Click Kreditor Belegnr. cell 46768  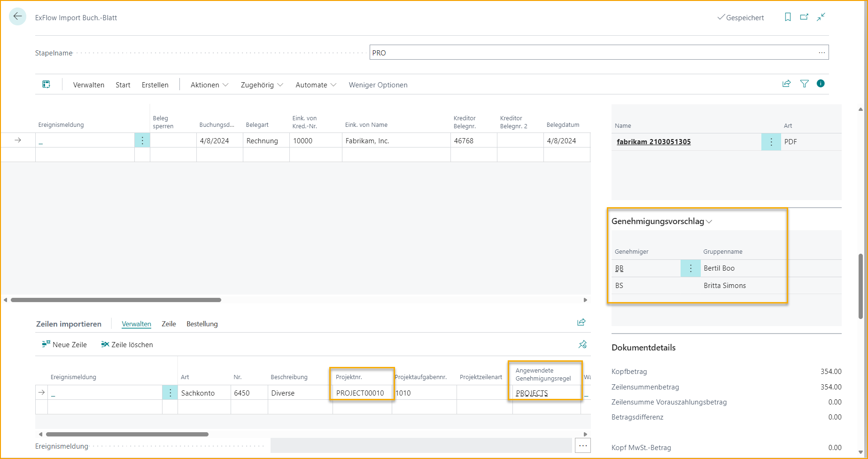click(x=473, y=140)
